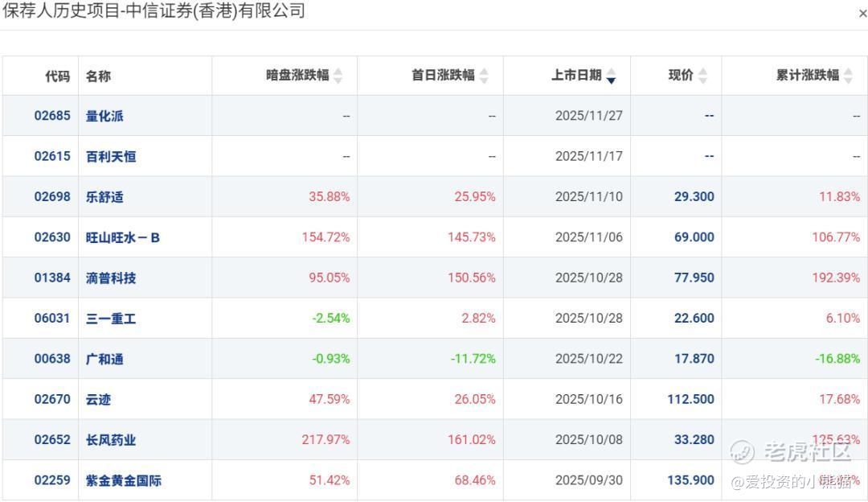Select cumulative change -16.88%
This screenshot has height=502, width=868.
(837, 359)
